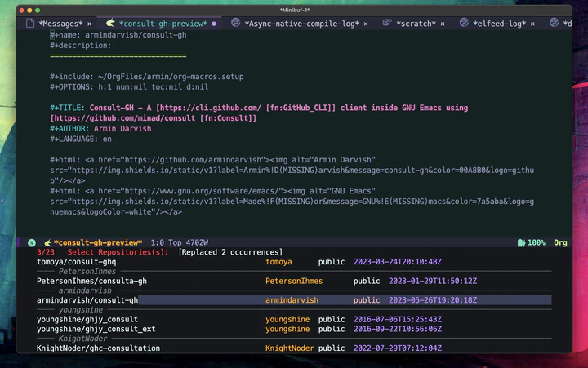Click the modified dot on consult-gh-preview tab
The height and width of the screenshot is (368, 588).
click(214, 24)
